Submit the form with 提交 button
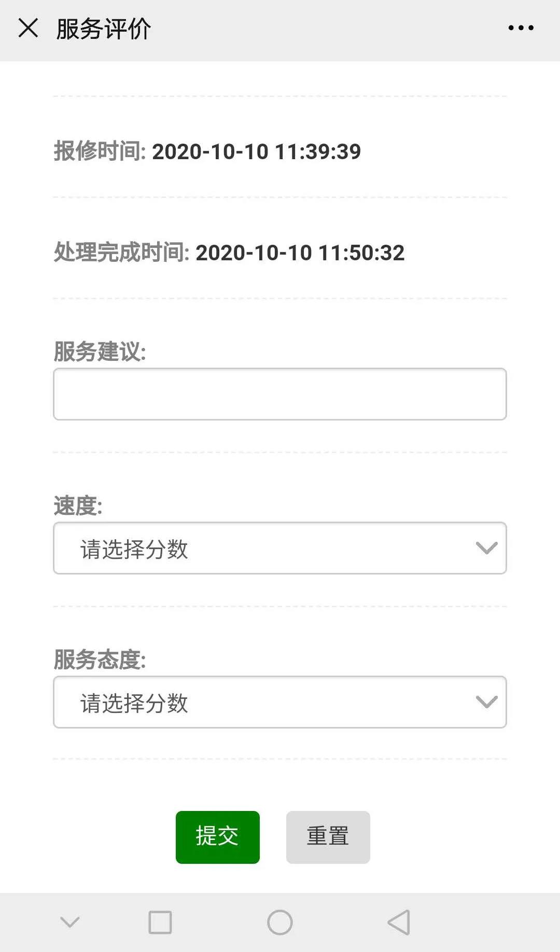Viewport: 560px width, 952px height. pos(217,837)
